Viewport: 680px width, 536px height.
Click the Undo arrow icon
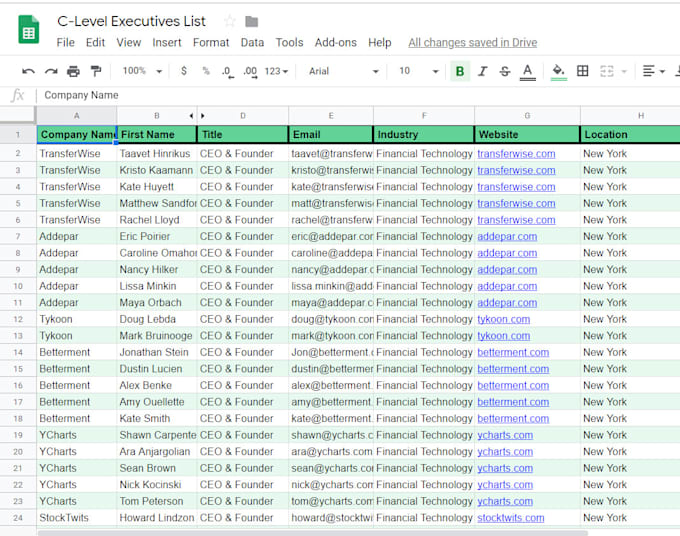pos(28,71)
